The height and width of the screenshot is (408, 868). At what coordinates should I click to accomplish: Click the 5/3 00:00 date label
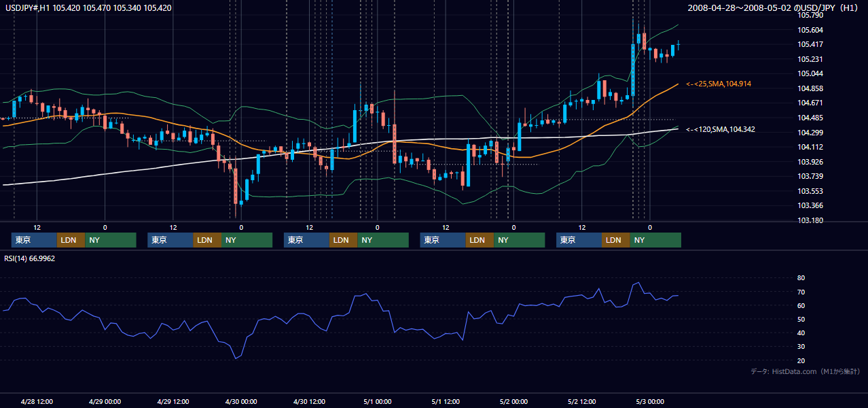click(650, 401)
